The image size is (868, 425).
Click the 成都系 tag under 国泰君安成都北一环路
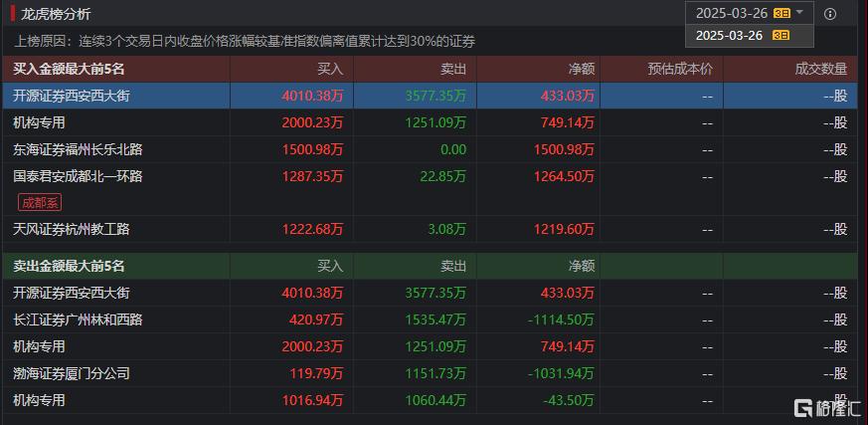pos(40,202)
